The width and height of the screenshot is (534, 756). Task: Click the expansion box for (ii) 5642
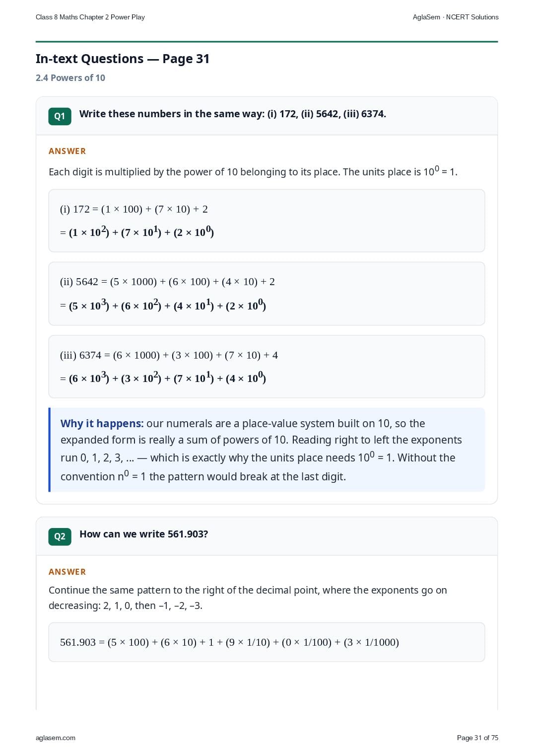click(267, 294)
